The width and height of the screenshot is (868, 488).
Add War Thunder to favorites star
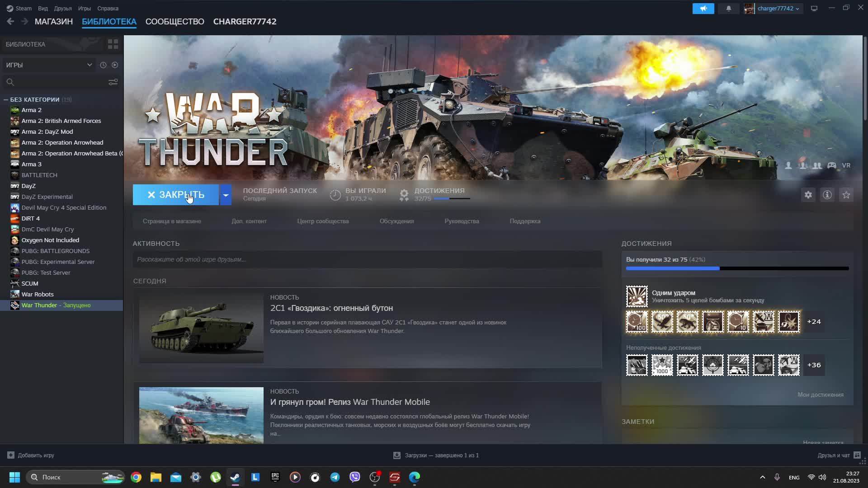pyautogui.click(x=846, y=195)
